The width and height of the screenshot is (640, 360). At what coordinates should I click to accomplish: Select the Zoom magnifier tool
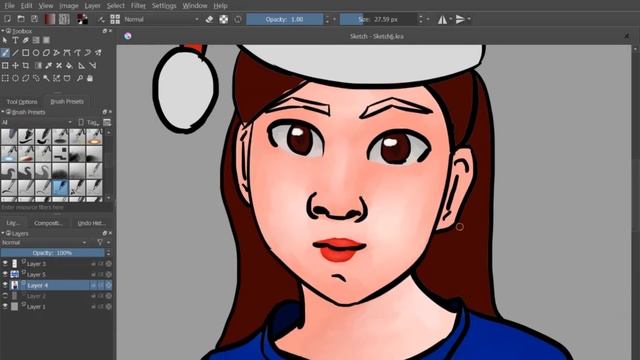[80, 78]
